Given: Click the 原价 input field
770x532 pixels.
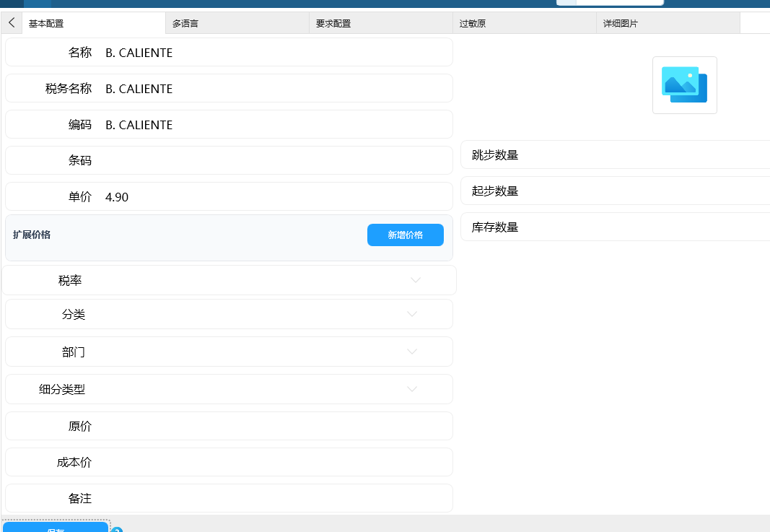Looking at the screenshot, I should click(229, 426).
